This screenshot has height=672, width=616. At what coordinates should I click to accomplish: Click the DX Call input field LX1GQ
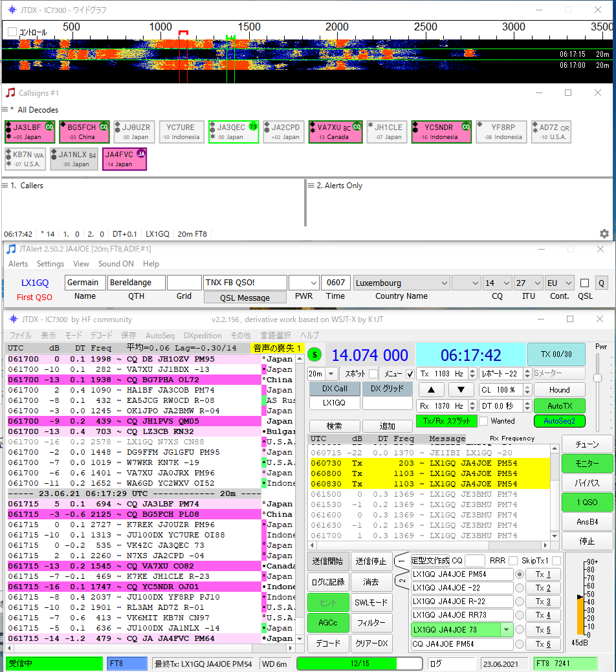(x=335, y=403)
